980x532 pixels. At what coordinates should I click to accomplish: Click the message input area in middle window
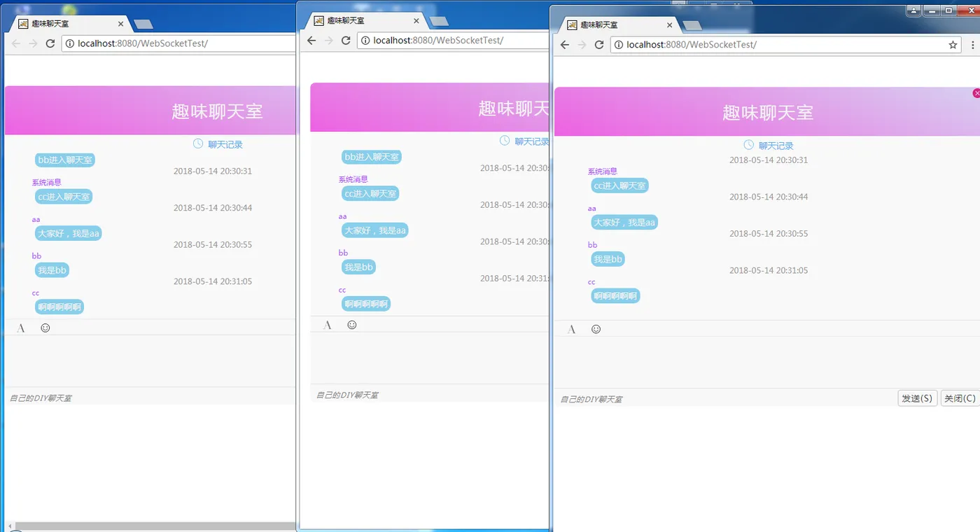pos(430,358)
